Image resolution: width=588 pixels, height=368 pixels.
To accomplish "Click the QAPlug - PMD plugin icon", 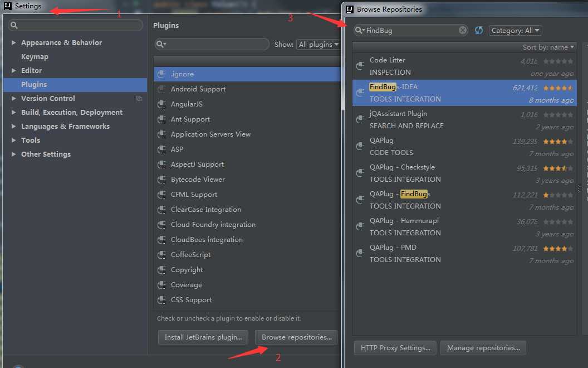I will (360, 253).
